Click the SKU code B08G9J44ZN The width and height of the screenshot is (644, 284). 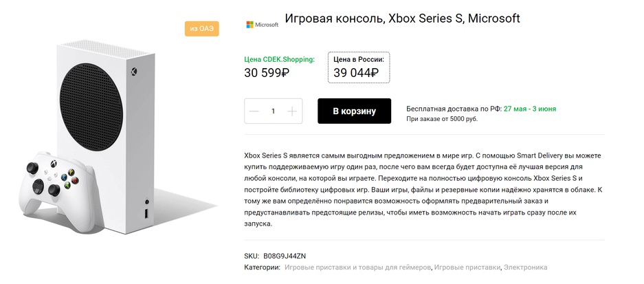click(285, 256)
